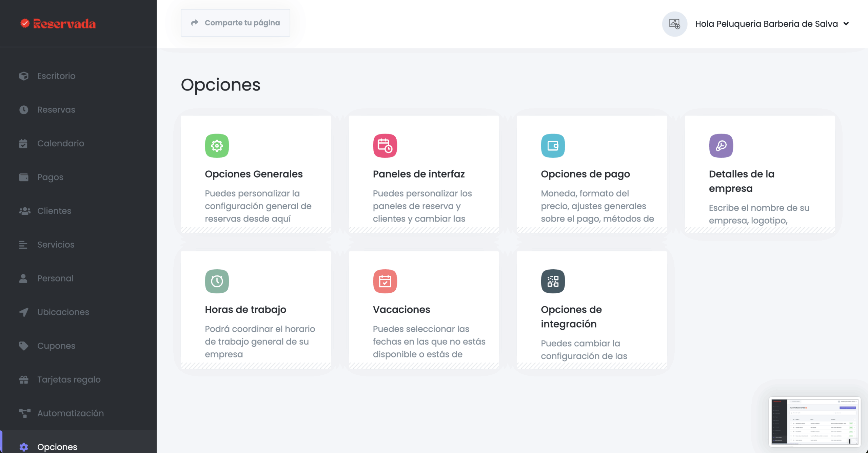Open Calendario from the sidebar

[61, 143]
